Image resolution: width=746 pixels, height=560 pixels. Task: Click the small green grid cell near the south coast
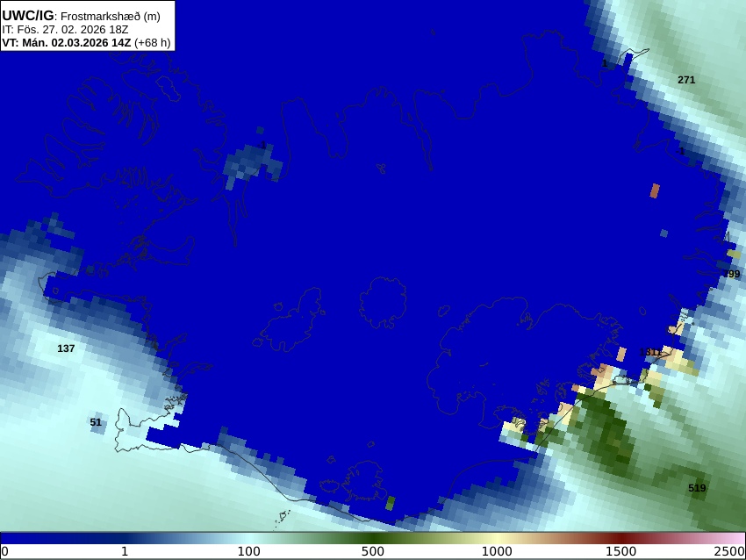pos(391,503)
